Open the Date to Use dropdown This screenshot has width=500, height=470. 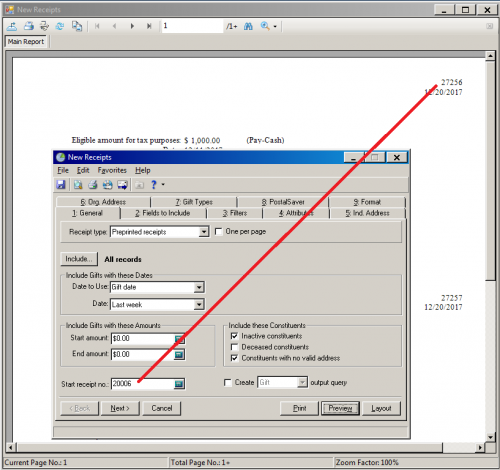[x=199, y=287]
